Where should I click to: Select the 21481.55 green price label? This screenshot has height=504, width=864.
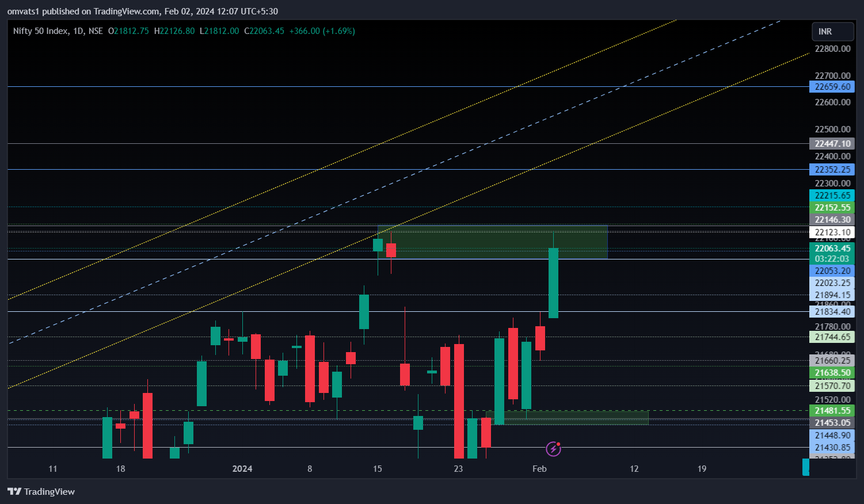(832, 411)
